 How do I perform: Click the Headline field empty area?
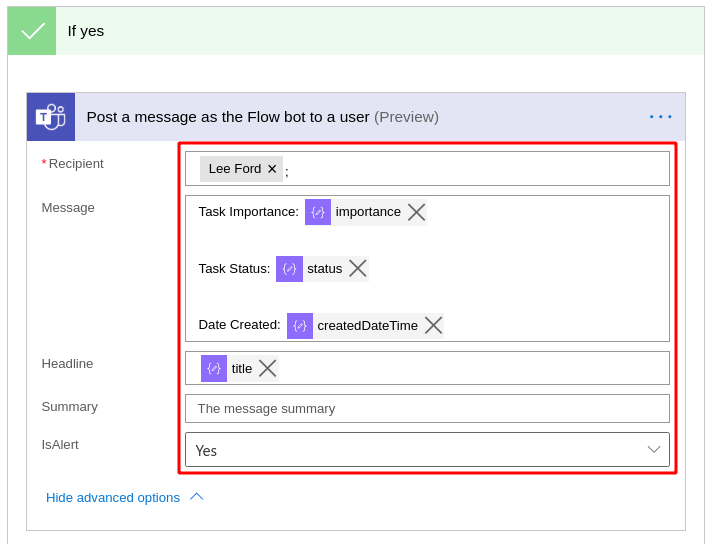474,368
